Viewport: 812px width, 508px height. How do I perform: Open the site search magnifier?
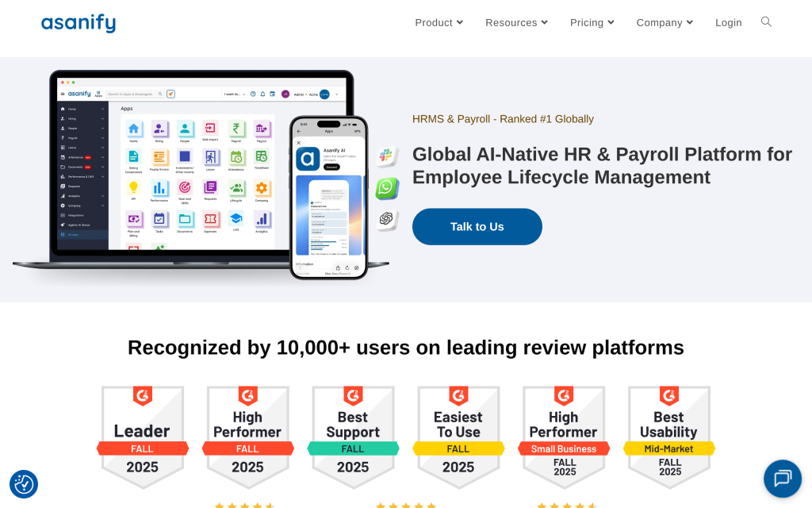point(766,21)
